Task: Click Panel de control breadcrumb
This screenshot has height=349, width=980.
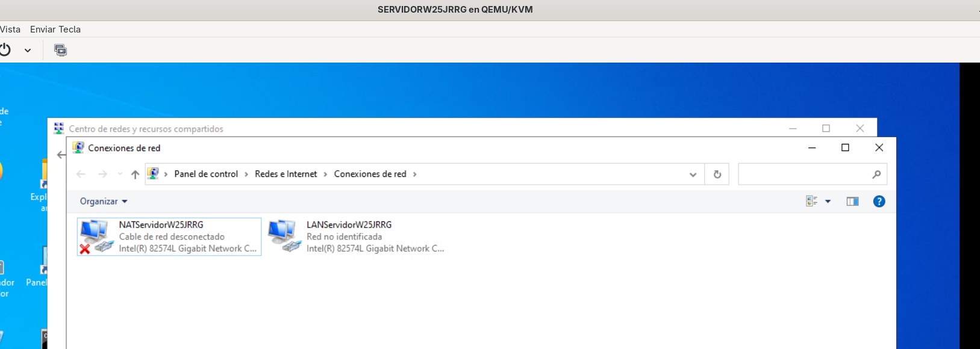Action: coord(206,174)
